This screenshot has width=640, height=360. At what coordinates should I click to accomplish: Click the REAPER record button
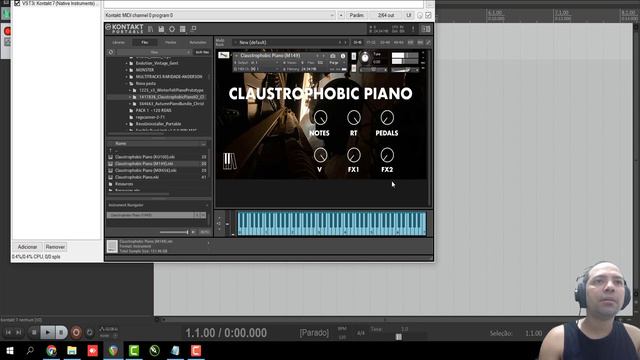[76, 333]
